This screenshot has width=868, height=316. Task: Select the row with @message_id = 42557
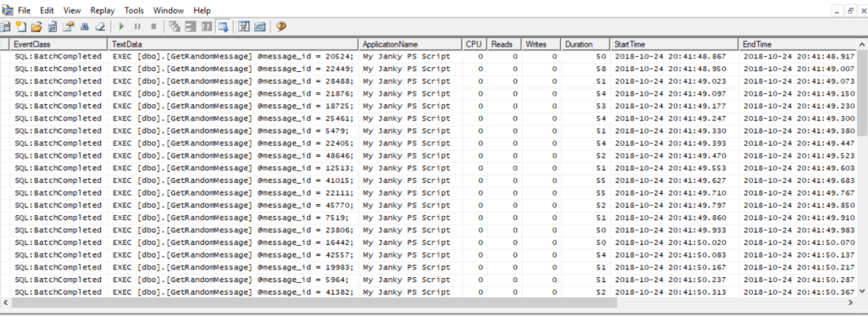tap(428, 254)
